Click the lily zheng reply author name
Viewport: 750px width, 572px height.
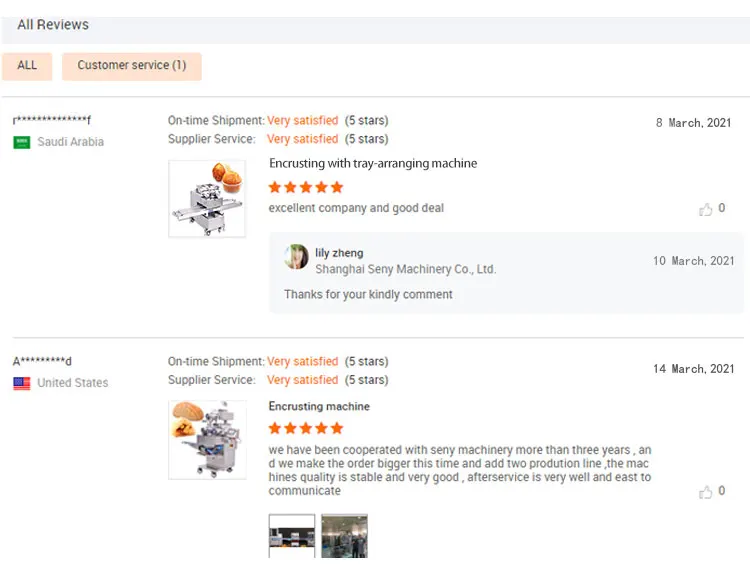339,253
